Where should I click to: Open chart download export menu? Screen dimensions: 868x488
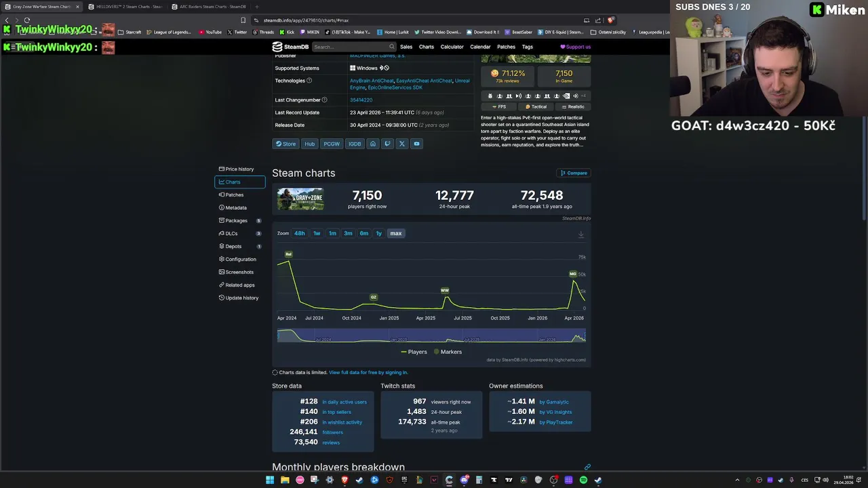point(580,235)
